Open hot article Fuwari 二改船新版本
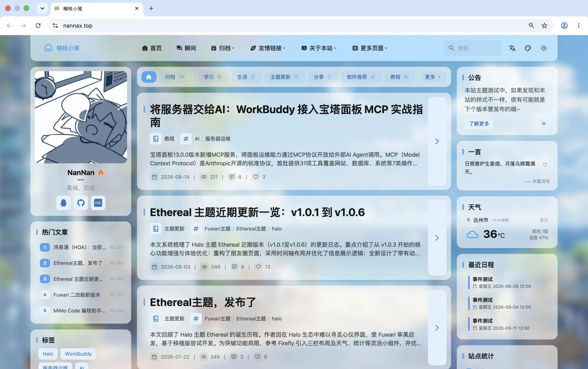Image resolution: width=588 pixels, height=369 pixels. coord(77,295)
